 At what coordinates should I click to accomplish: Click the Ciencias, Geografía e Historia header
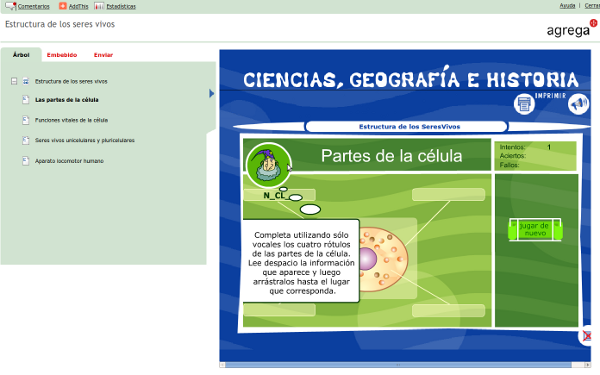tap(411, 78)
